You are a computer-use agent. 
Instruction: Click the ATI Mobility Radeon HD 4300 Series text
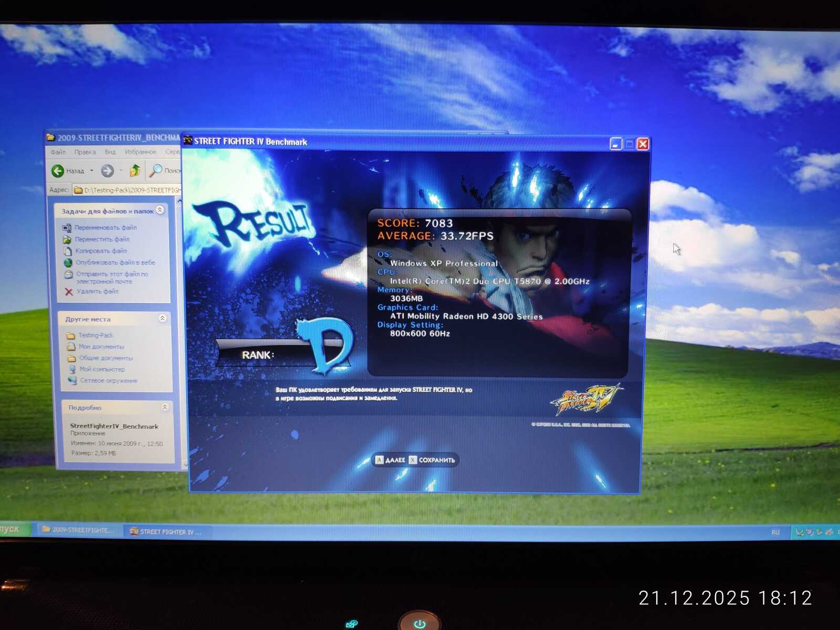tap(466, 317)
